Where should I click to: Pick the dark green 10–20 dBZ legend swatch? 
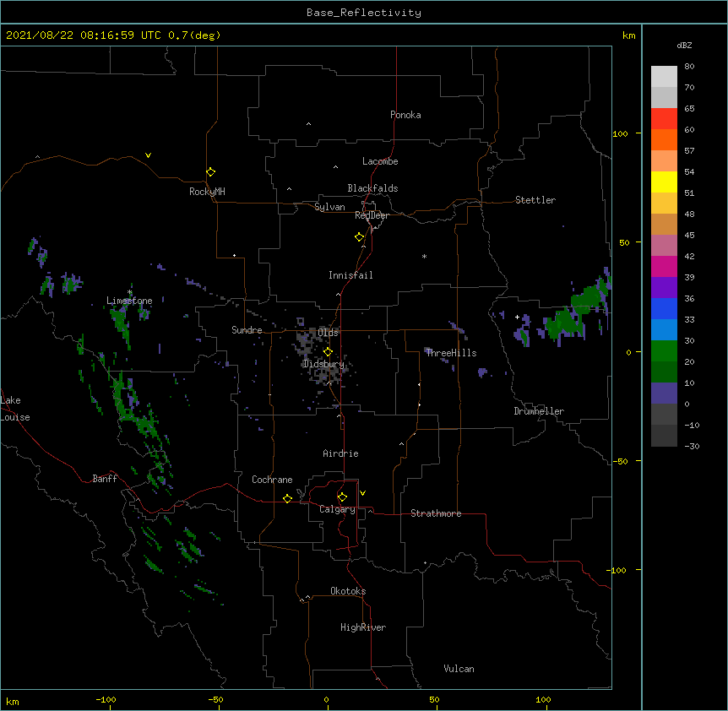coord(664,372)
